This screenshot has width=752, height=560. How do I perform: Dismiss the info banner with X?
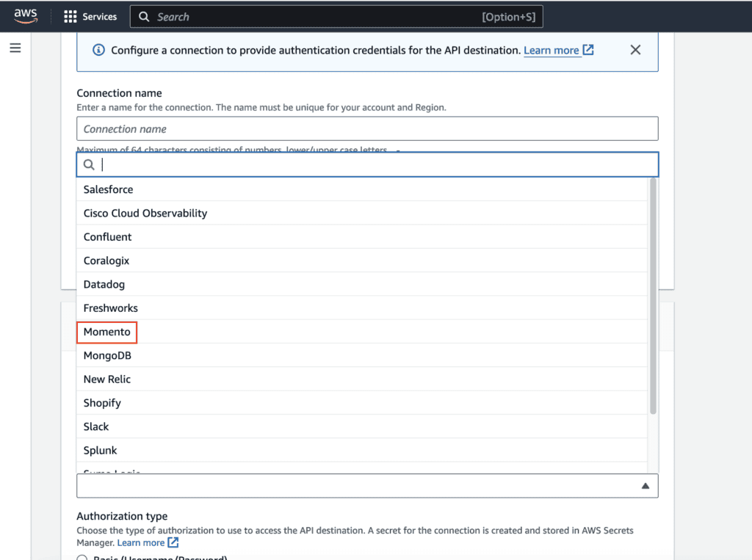pyautogui.click(x=635, y=50)
